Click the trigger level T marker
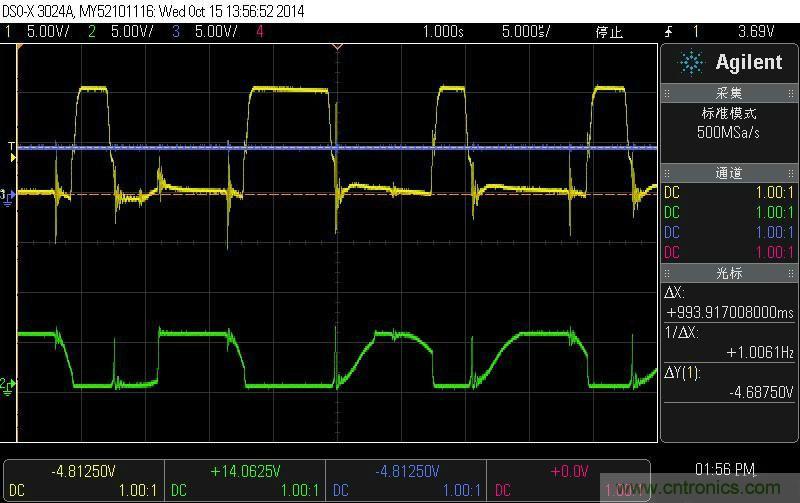This screenshot has height=503, width=800. pyautogui.click(x=12, y=148)
